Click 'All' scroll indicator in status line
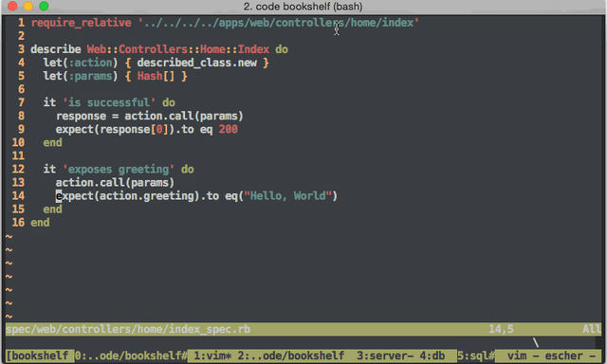 592,329
